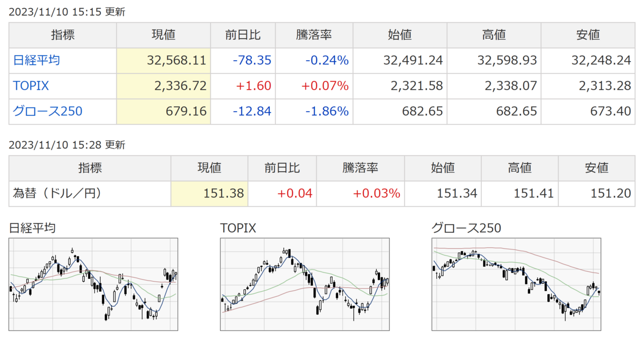Open the 日経平均 link in the table

pos(36,61)
